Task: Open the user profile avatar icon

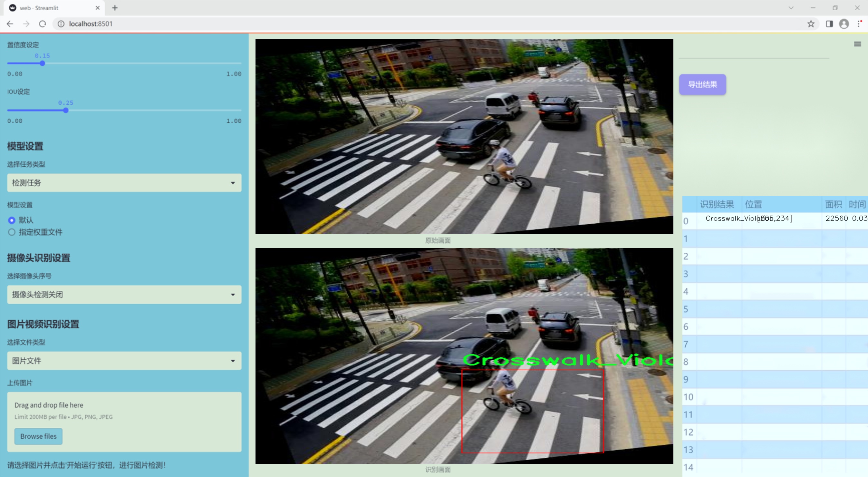Action: (x=844, y=24)
